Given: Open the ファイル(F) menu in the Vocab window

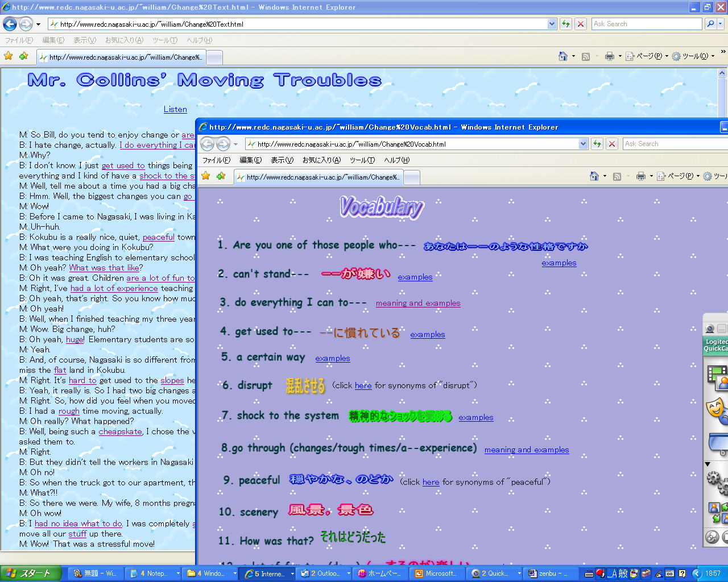Looking at the screenshot, I should (x=216, y=160).
